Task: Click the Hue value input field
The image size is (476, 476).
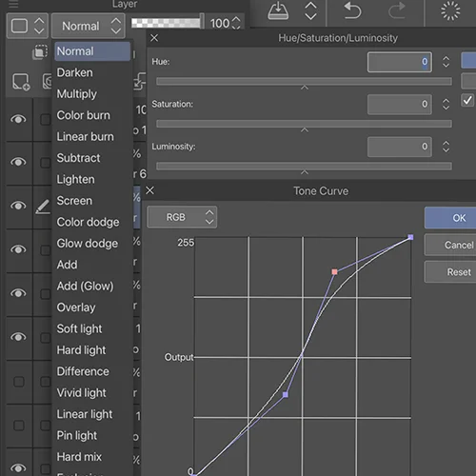Action: point(400,62)
